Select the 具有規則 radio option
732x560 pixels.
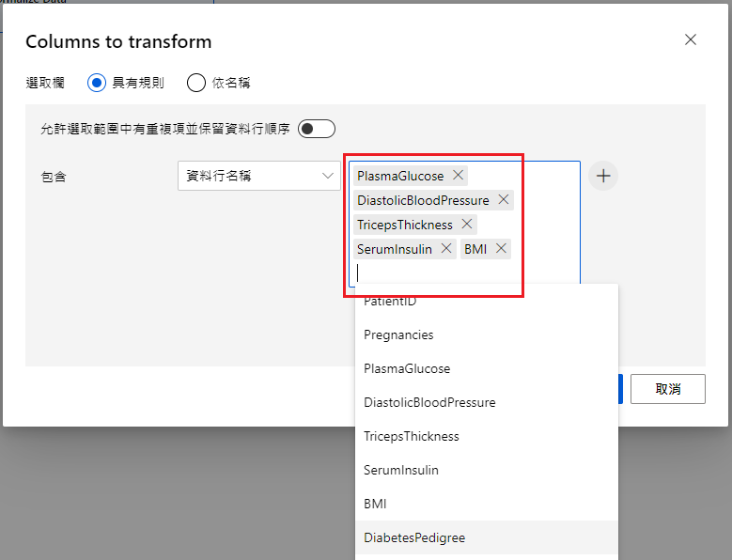tap(97, 83)
